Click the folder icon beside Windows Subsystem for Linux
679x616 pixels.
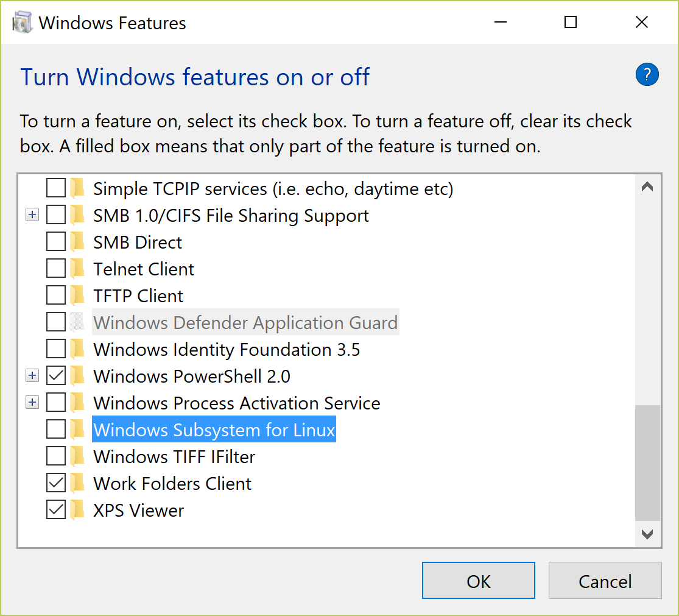(77, 430)
